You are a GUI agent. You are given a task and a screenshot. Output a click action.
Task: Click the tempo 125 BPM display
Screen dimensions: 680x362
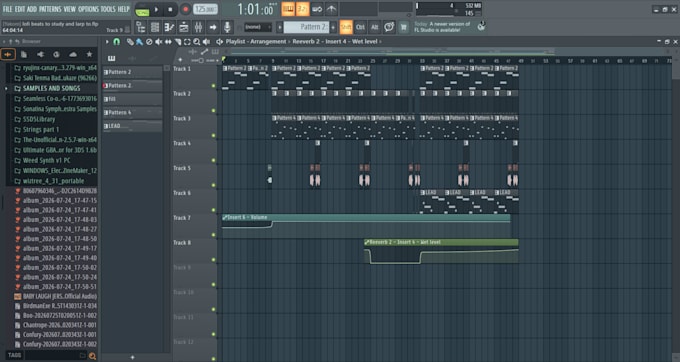(x=205, y=10)
